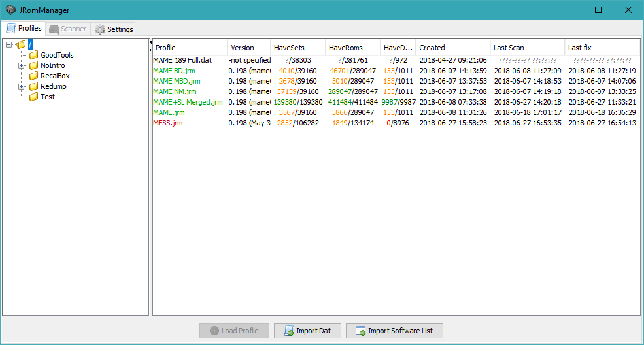Open the Settings tab

click(x=114, y=29)
